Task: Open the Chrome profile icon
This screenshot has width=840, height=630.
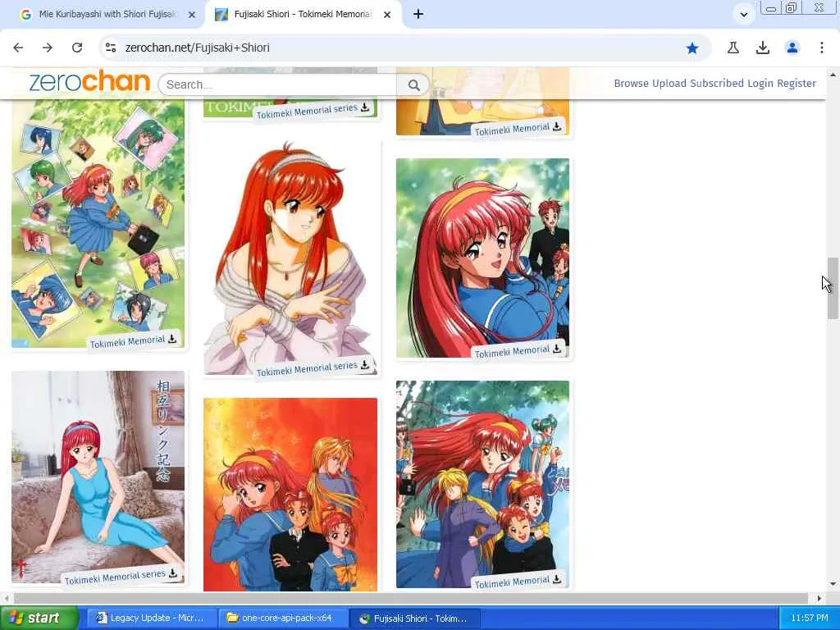Action: click(792, 48)
